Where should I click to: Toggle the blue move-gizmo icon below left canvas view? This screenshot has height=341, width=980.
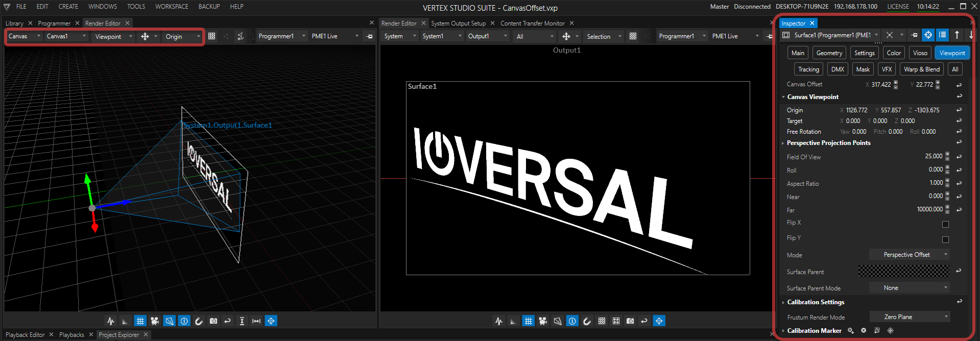[271, 321]
